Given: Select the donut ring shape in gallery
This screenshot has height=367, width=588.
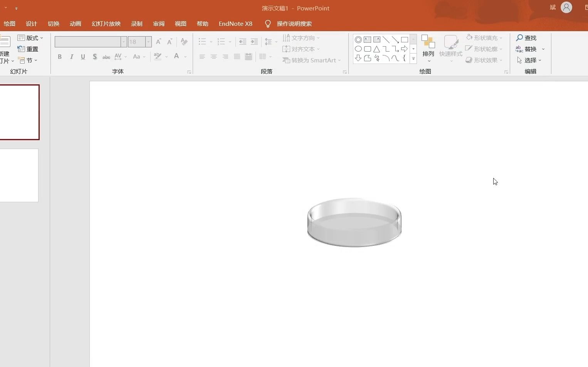Looking at the screenshot, I should [x=358, y=40].
